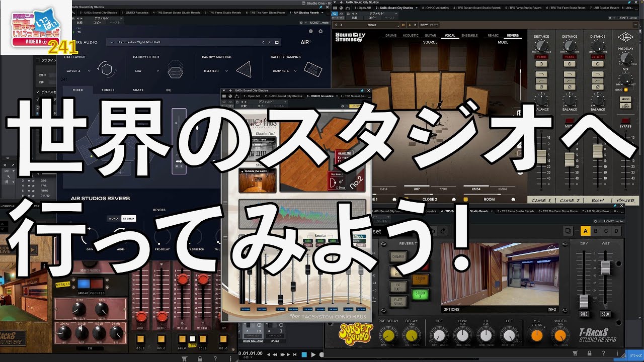The height and width of the screenshot is (362, 644).
Task: Click the copy preset icon beside A in T-RackS
Action: coord(568,231)
